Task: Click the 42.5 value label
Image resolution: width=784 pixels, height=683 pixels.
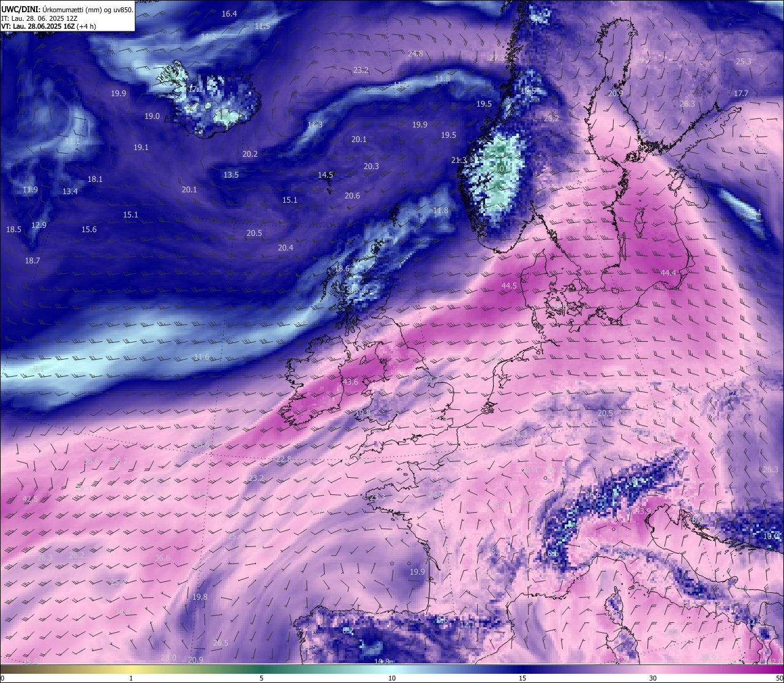Action: [x=30, y=499]
